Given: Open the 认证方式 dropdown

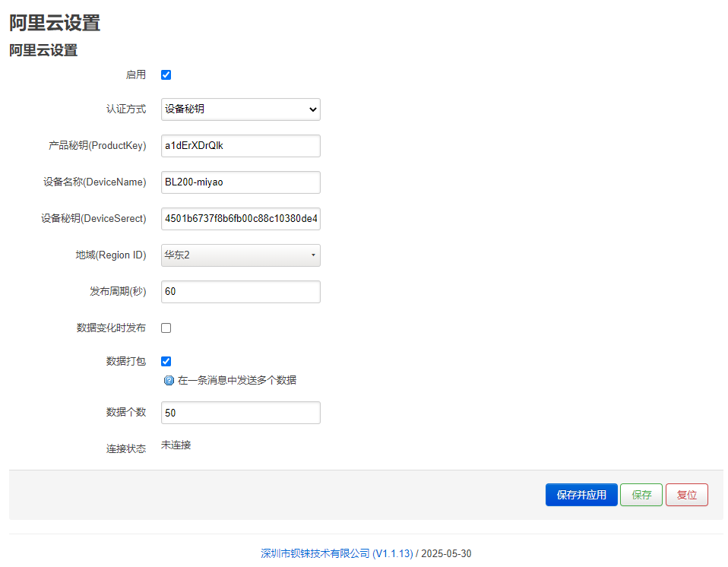Looking at the screenshot, I should 240,109.
